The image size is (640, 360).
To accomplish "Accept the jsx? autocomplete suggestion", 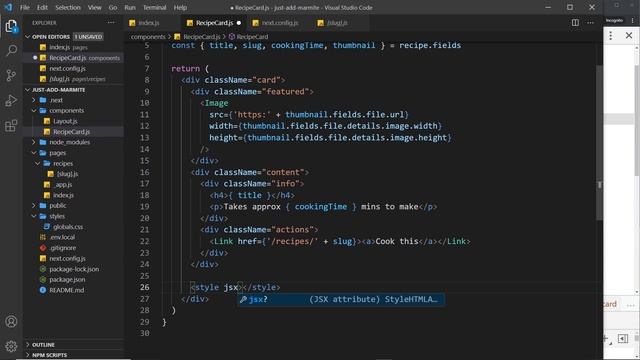I will click(341, 299).
